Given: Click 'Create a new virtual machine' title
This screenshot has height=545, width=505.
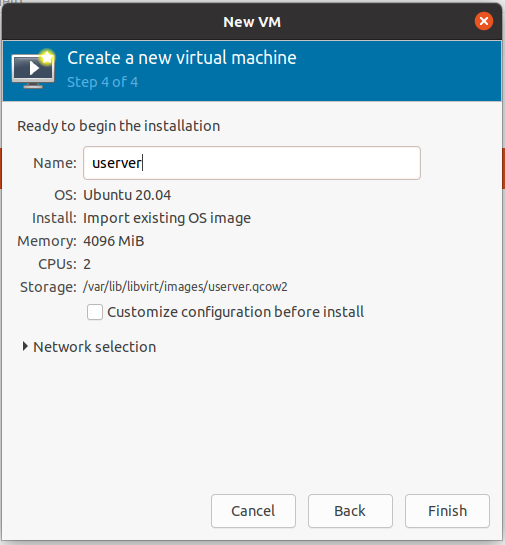Looking at the screenshot, I should click(182, 58).
